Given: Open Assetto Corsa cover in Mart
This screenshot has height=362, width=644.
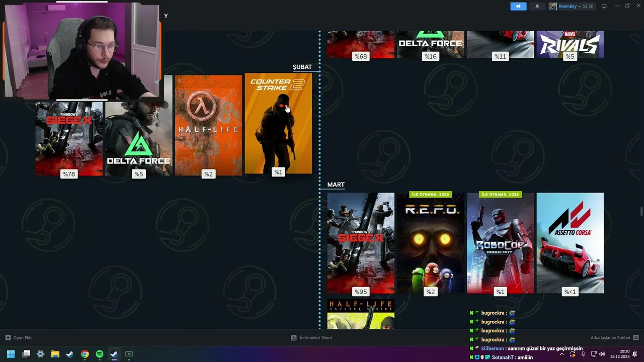Looking at the screenshot, I should tap(570, 243).
